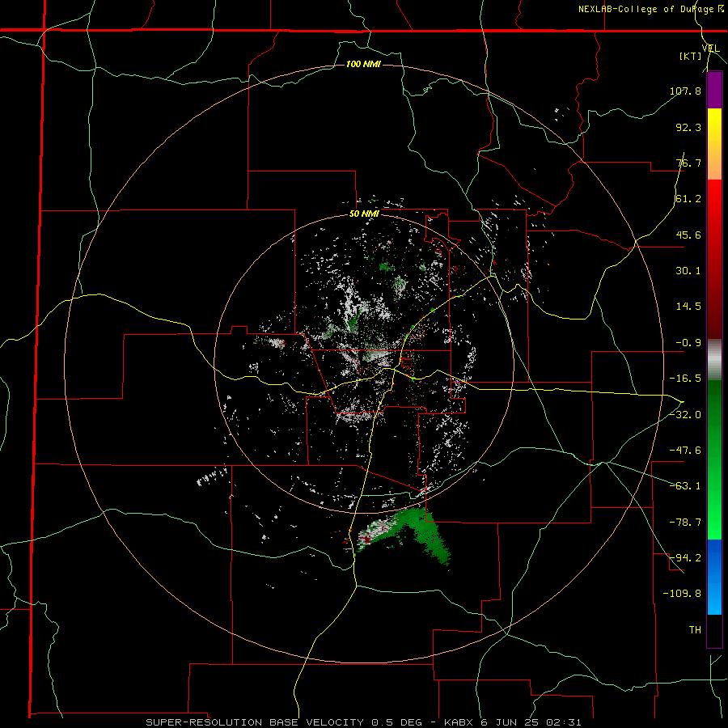Image resolution: width=728 pixels, height=728 pixels.
Task: Click the 14.5 velocity scale value
Action: (x=688, y=307)
